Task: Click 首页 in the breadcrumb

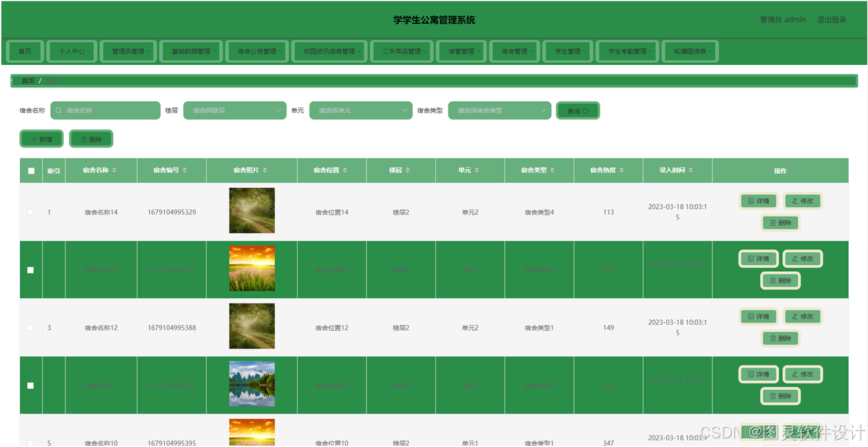Action: 28,81
